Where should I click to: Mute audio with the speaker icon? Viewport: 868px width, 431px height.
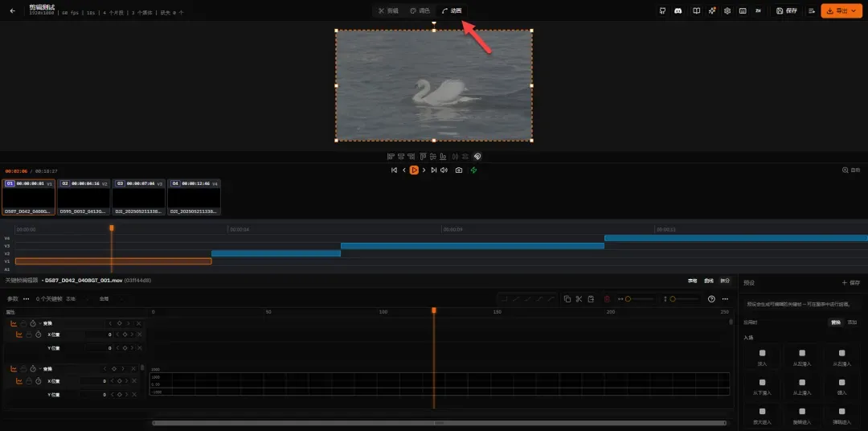444,170
